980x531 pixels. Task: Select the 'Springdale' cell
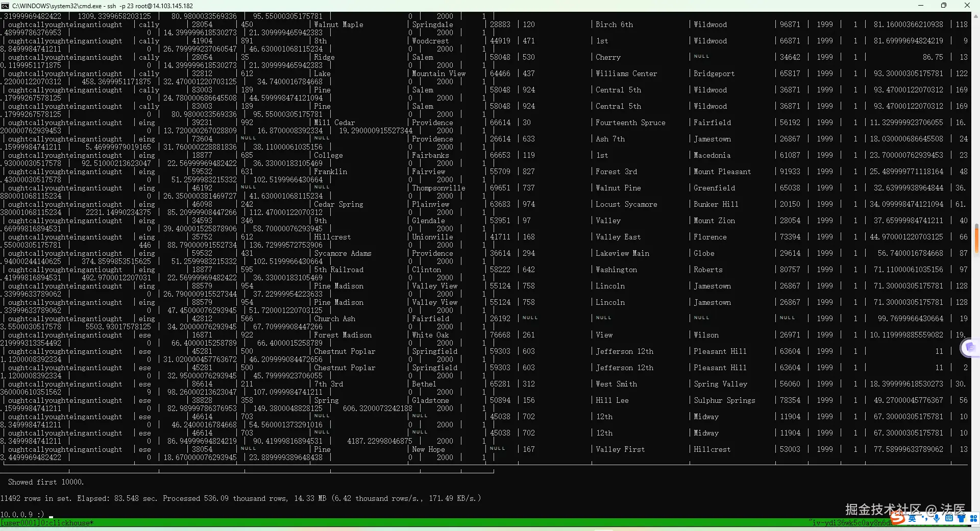432,25
